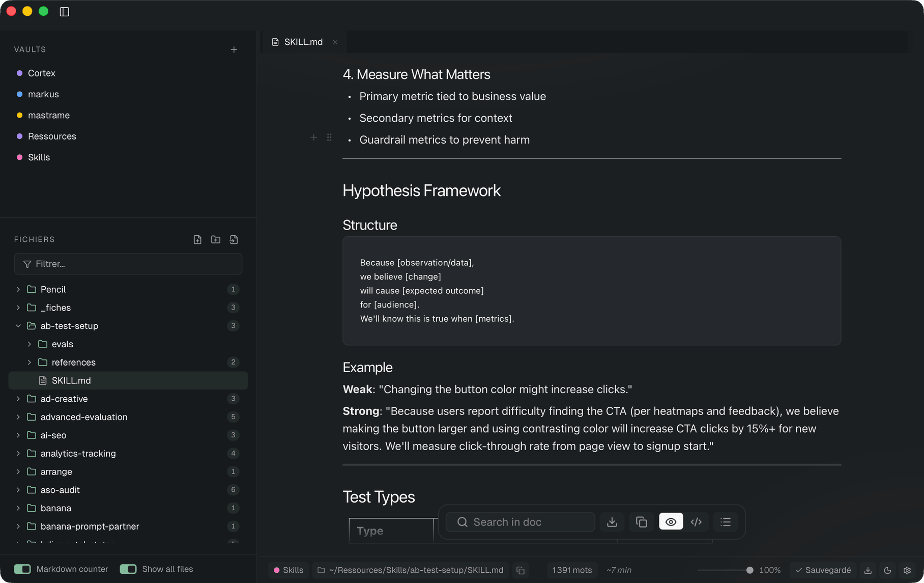This screenshot has width=924, height=583.
Task: Focus the Filtrer... input field
Action: click(128, 264)
